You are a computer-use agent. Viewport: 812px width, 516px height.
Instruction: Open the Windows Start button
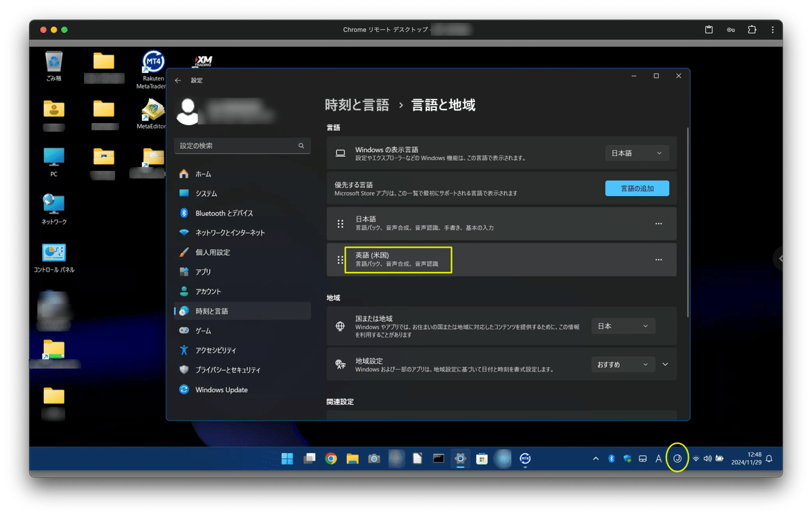pyautogui.click(x=288, y=459)
